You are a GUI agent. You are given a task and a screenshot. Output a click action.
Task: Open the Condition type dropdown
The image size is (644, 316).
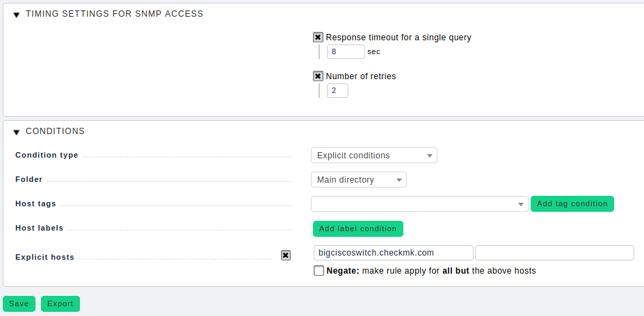click(x=374, y=156)
